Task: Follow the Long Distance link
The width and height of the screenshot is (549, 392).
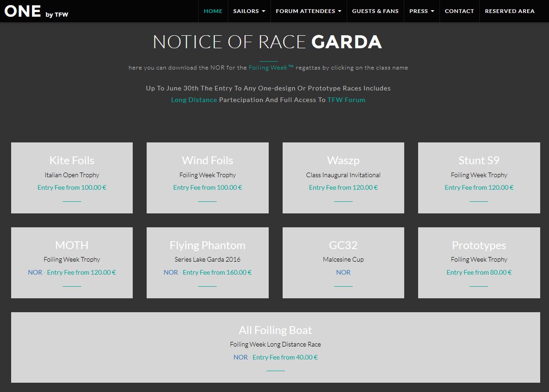Action: tap(194, 100)
